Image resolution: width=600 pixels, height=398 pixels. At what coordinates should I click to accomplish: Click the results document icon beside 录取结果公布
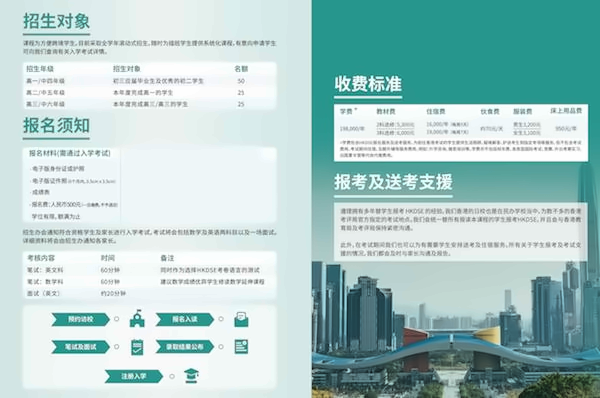click(x=241, y=347)
